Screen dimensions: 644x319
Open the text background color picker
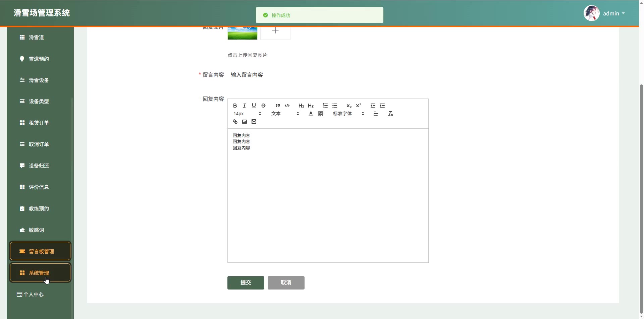click(320, 114)
